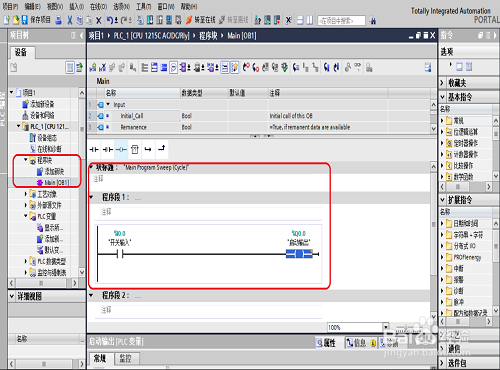Click the Save Project floppy disk icon

tap(25, 20)
